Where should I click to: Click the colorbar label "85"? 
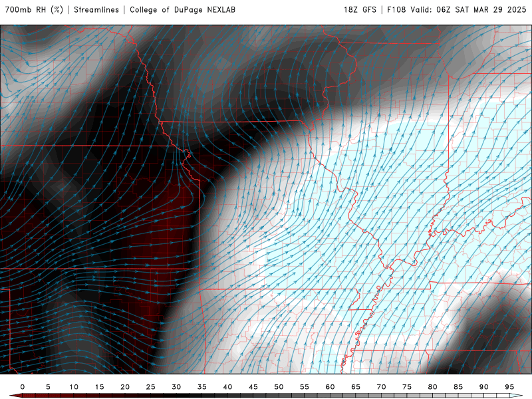[458, 387]
